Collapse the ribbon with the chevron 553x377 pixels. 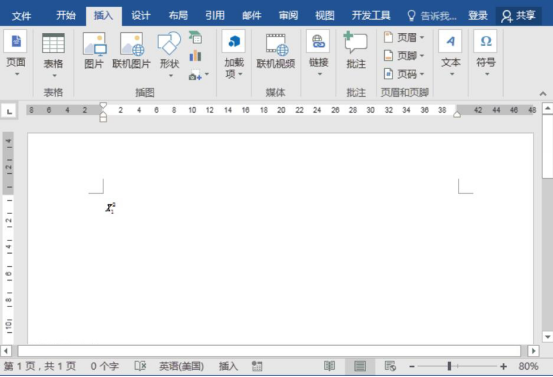[x=543, y=94]
